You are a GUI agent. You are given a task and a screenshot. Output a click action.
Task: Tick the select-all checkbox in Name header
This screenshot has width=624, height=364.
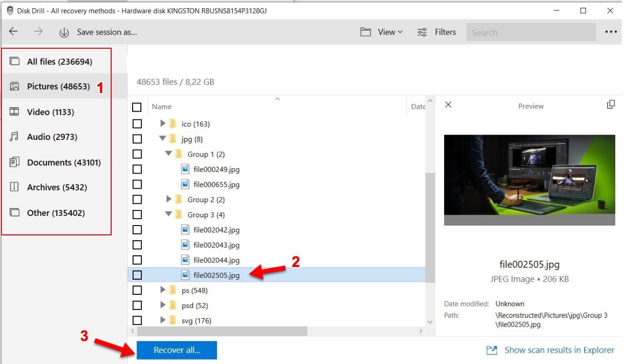click(137, 107)
